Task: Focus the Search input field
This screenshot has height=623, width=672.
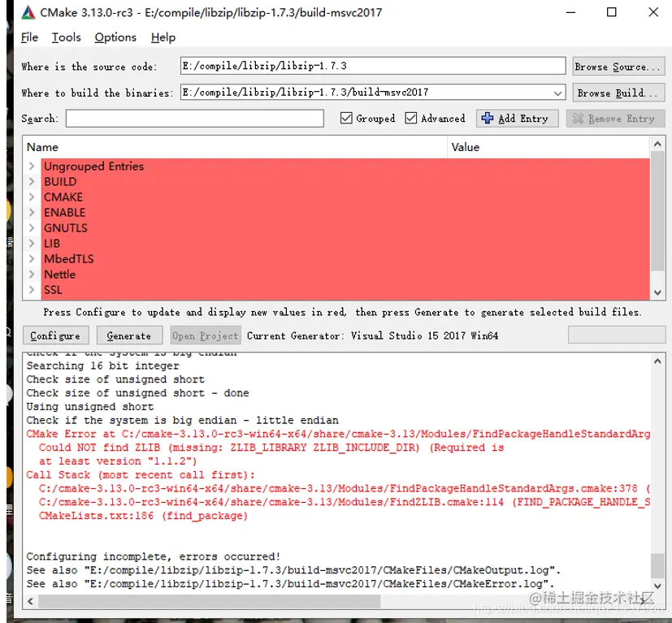Action: pyautogui.click(x=194, y=119)
